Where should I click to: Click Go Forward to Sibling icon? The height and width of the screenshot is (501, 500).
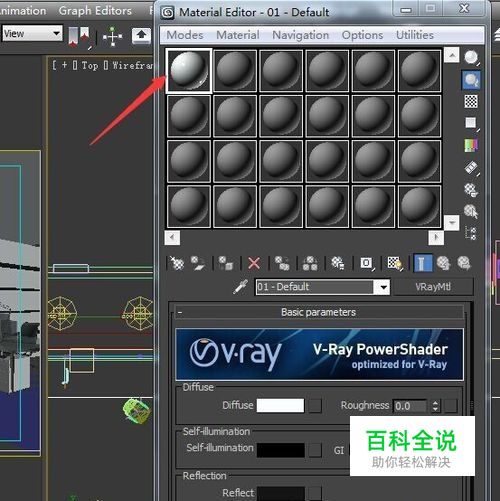pos(464,263)
